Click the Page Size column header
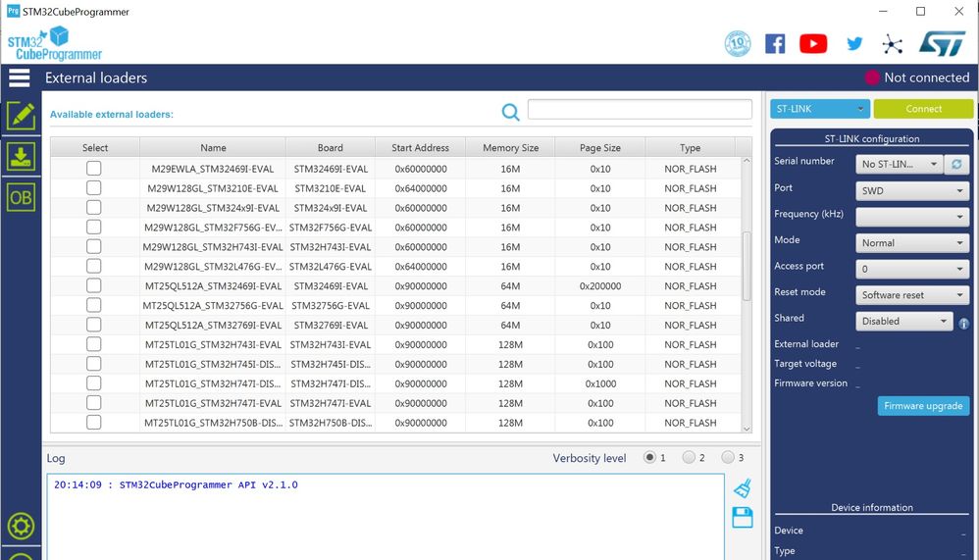 [600, 147]
